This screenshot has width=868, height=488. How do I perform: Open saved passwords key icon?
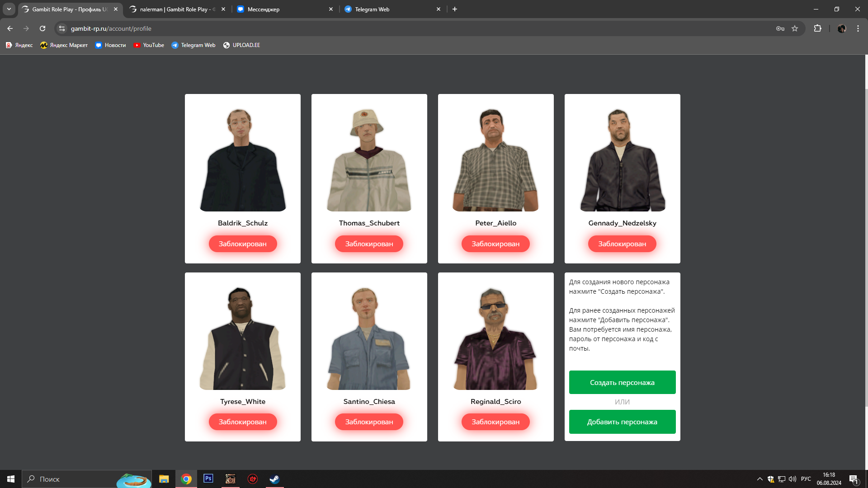click(x=780, y=28)
